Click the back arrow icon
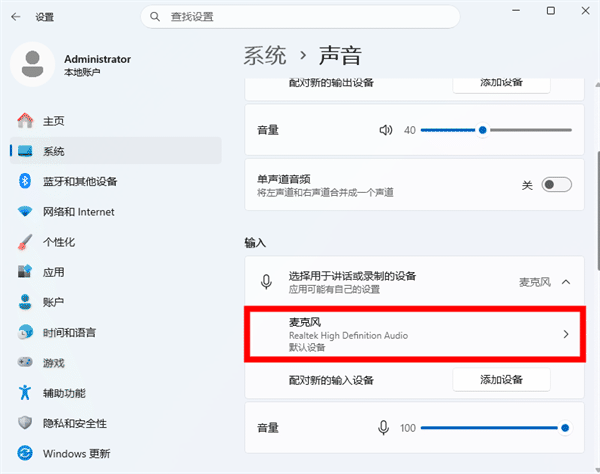Screen dimensions: 600x474 coord(16,17)
